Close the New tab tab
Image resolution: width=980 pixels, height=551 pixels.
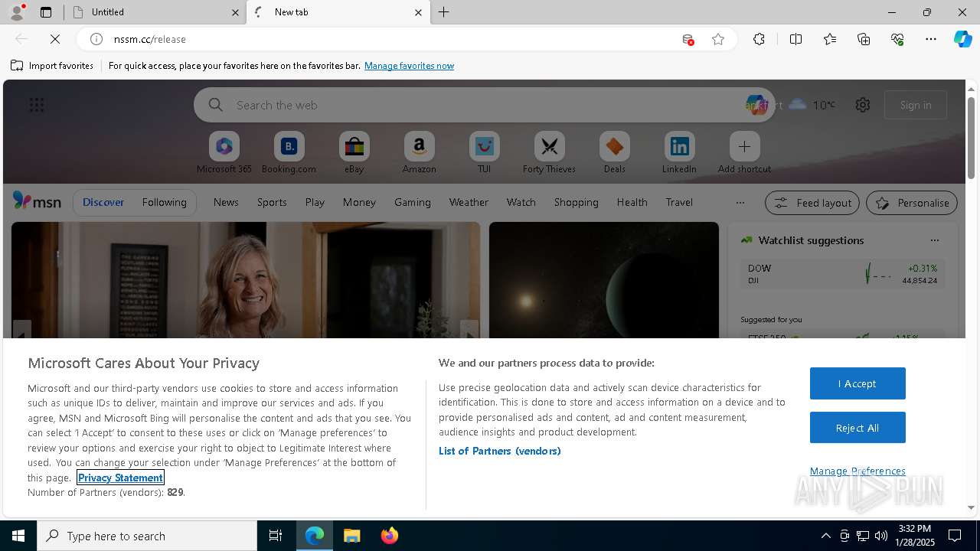(418, 12)
